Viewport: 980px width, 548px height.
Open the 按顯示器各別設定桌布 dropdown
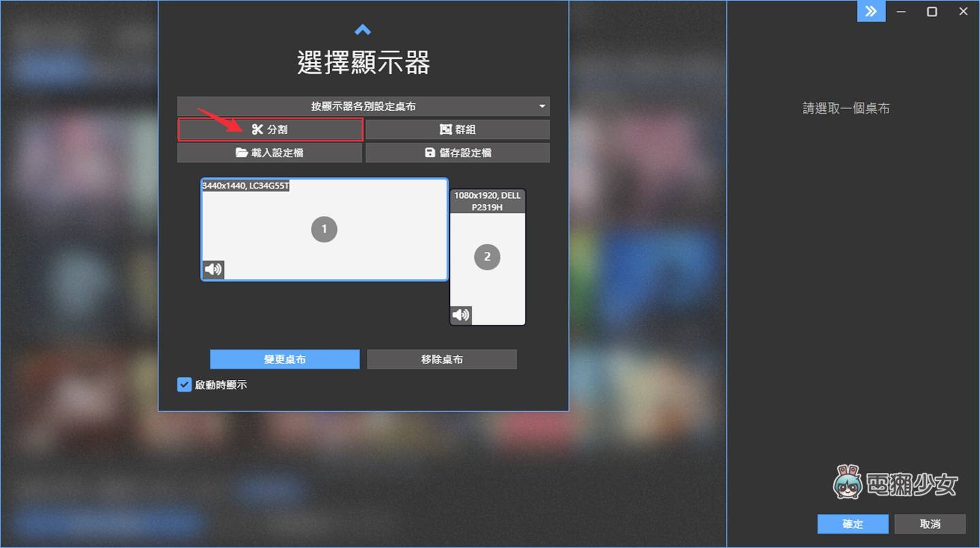(363, 106)
